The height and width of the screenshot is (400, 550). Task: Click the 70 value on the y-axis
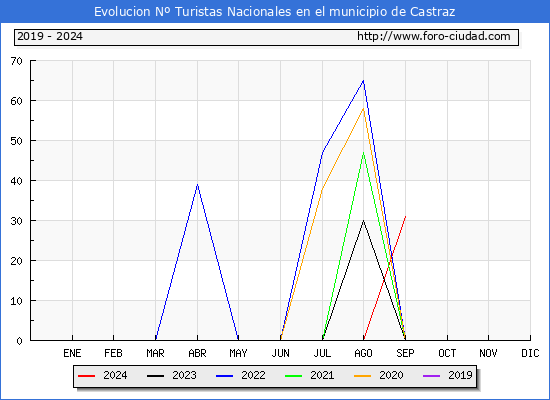pos(16,61)
